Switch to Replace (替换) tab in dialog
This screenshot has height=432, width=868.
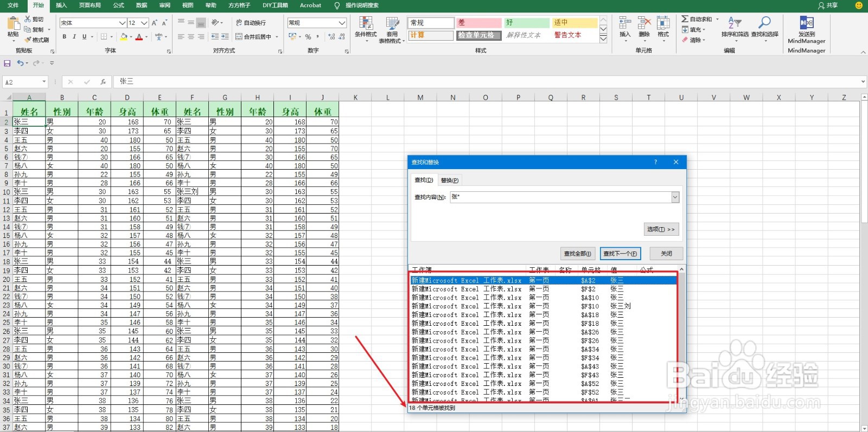click(450, 180)
